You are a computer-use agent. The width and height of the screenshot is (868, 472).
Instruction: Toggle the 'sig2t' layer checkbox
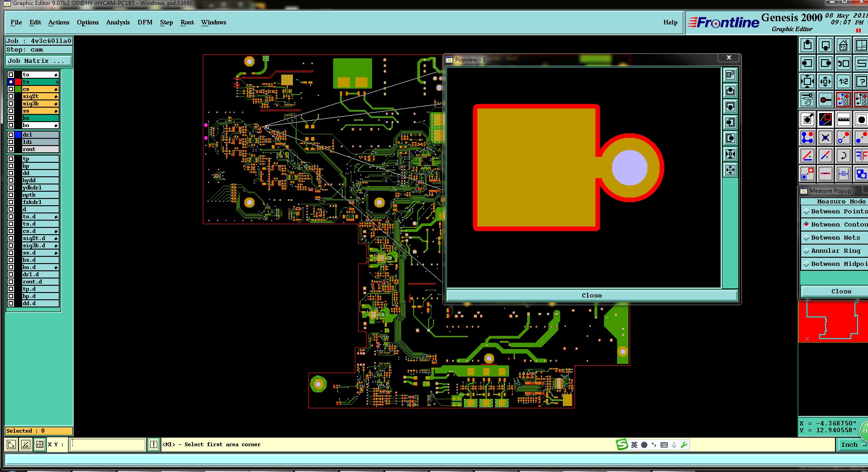coord(11,96)
